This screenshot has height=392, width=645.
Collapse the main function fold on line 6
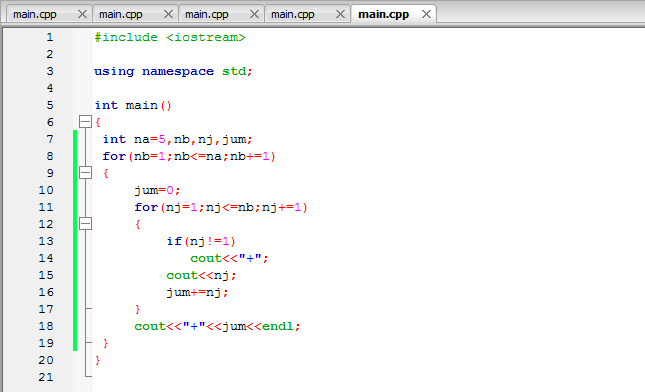pyautogui.click(x=85, y=122)
